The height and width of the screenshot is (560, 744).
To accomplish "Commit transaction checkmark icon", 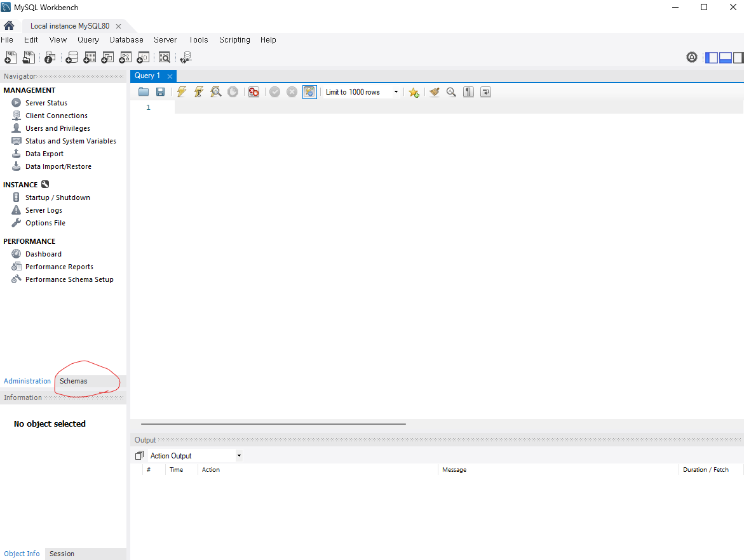I will pos(274,92).
